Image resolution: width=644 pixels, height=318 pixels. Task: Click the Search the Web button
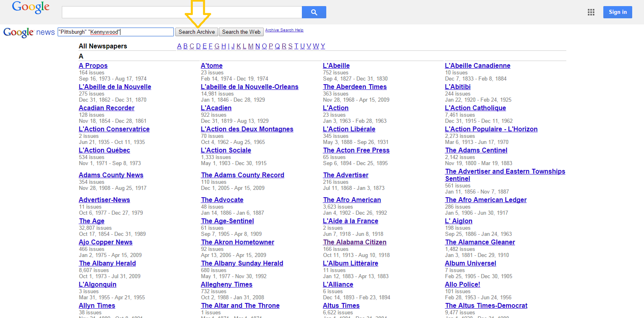tap(241, 32)
